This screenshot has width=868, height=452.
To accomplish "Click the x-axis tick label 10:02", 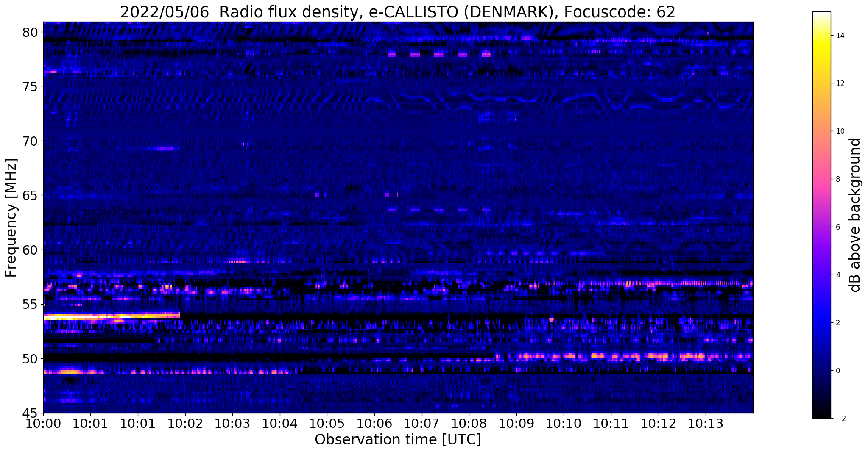I will point(185,424).
